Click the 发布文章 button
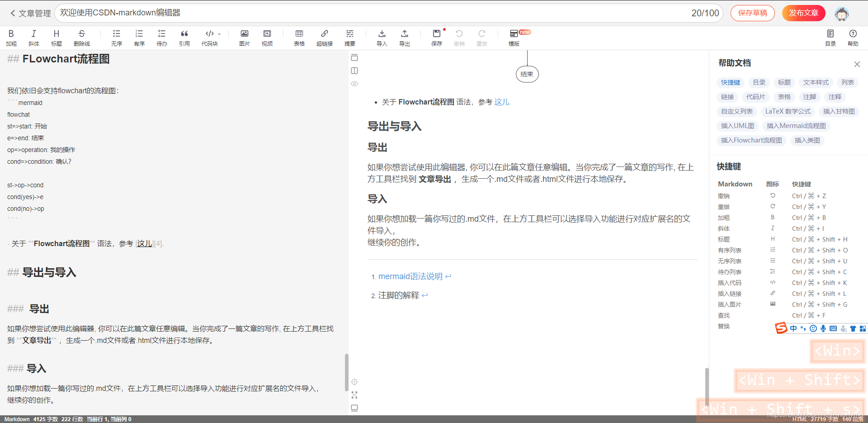The width and height of the screenshot is (868, 423). coord(804,13)
